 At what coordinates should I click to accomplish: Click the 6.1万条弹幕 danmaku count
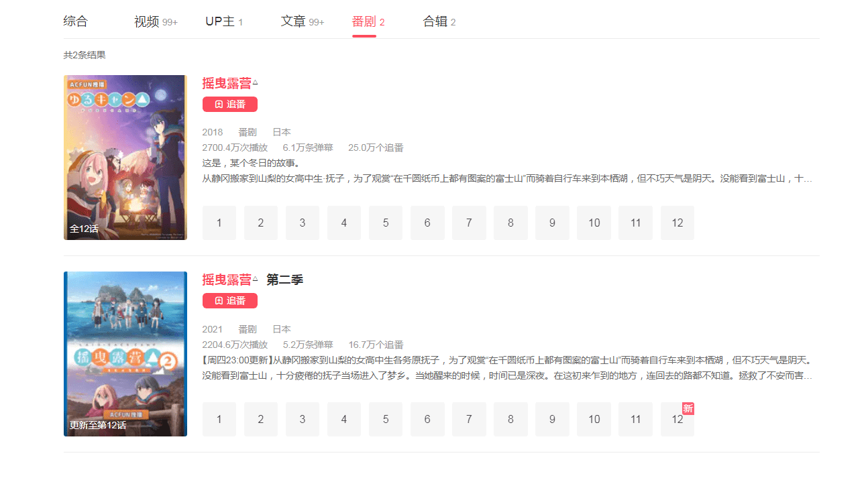click(308, 147)
